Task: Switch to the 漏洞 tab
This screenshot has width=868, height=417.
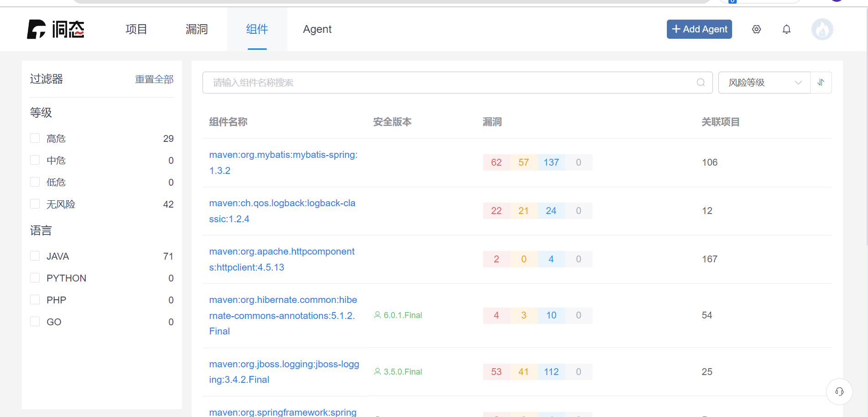Action: point(197,29)
